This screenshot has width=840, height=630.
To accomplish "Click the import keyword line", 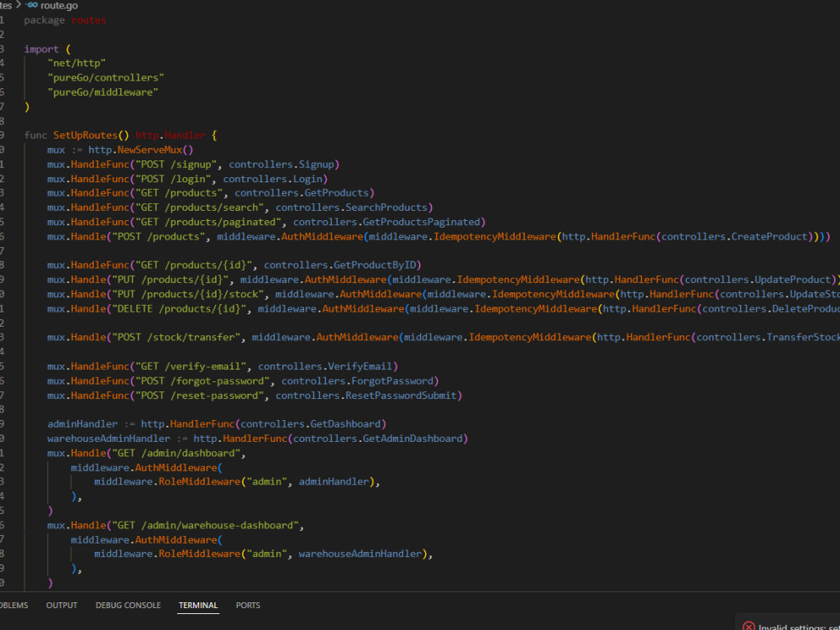I will (47, 50).
